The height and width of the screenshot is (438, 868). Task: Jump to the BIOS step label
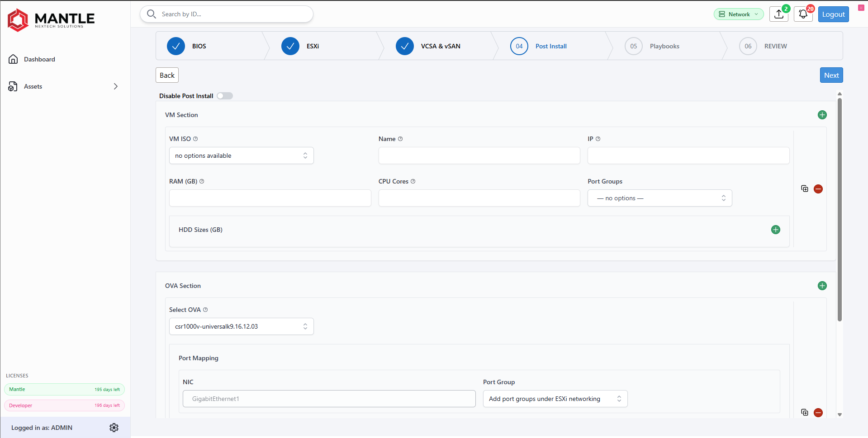(x=199, y=46)
